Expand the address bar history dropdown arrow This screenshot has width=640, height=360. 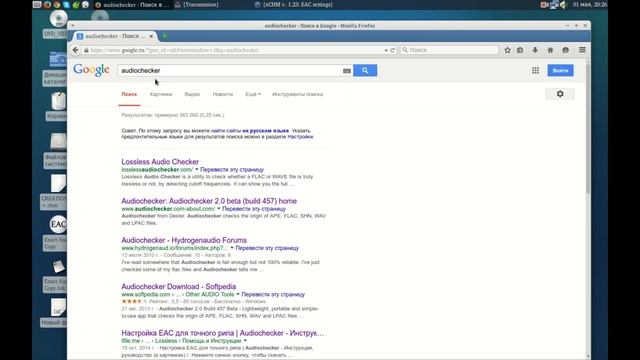(x=386, y=50)
